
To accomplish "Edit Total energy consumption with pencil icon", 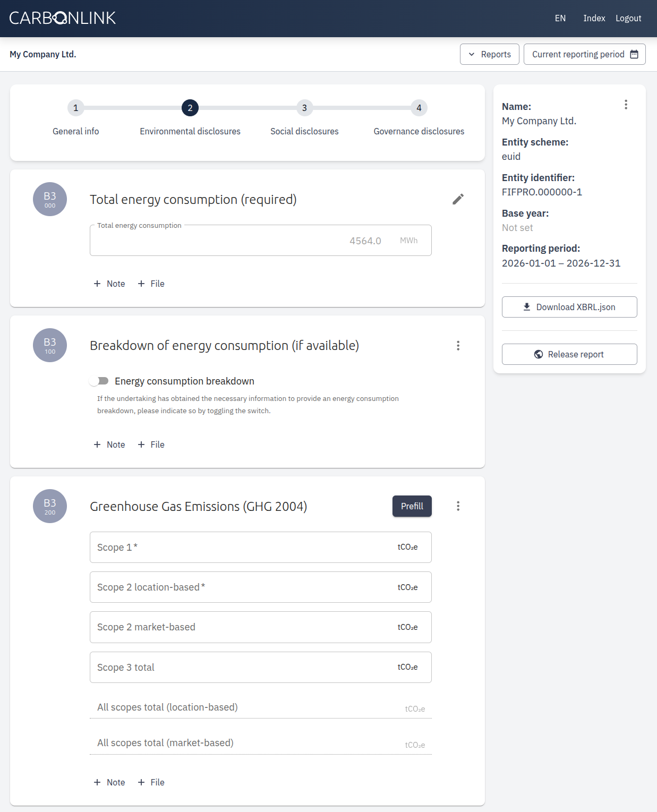I will pyautogui.click(x=458, y=199).
